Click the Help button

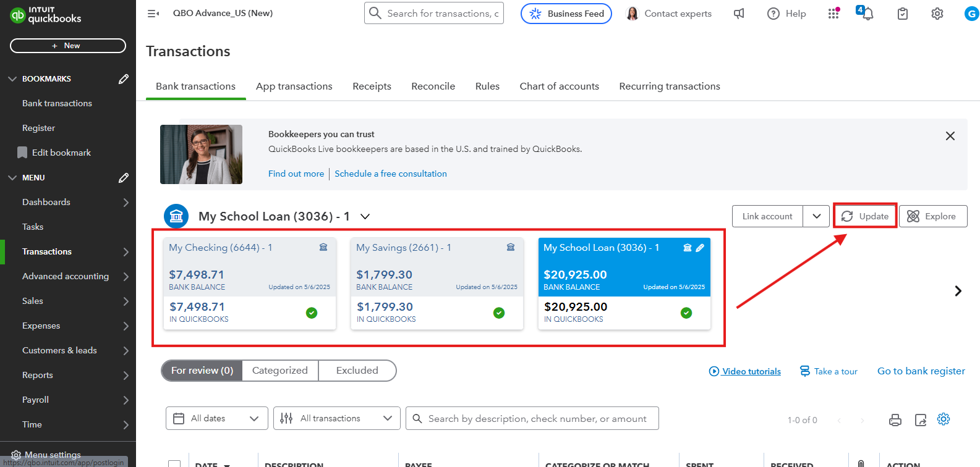pyautogui.click(x=786, y=14)
